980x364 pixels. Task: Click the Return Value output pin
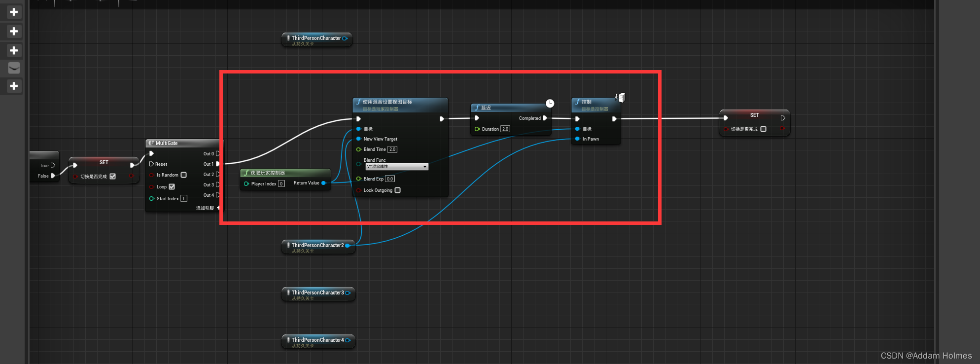point(324,183)
